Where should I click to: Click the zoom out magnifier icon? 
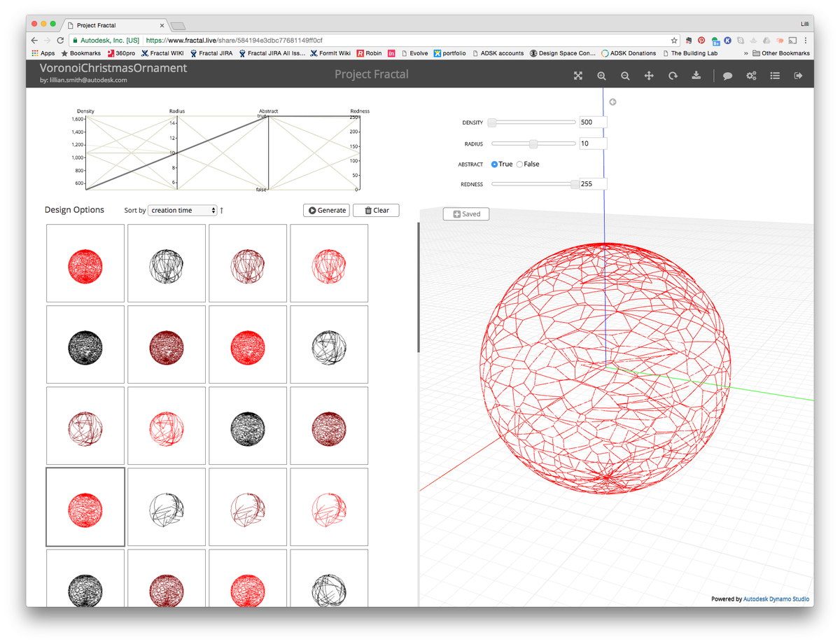pos(625,76)
